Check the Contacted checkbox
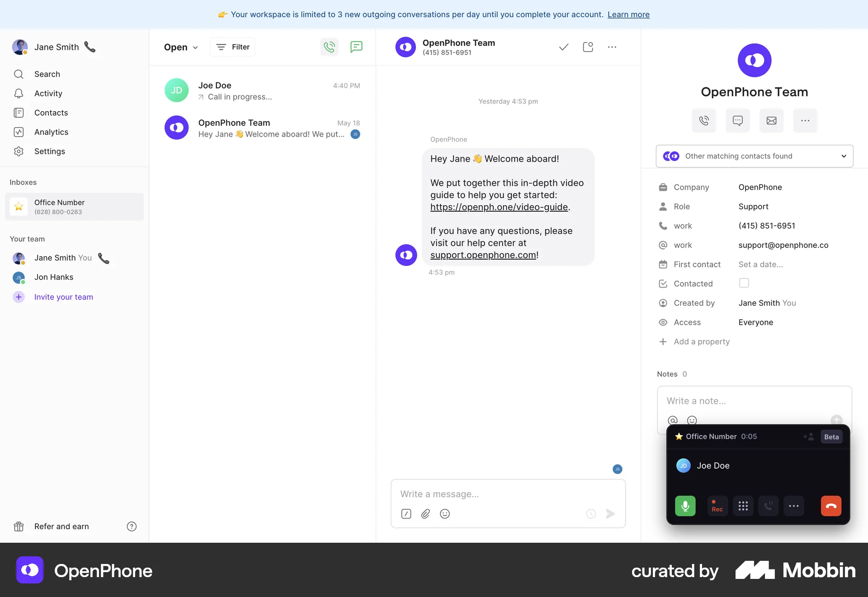The image size is (868, 597). coord(744,283)
